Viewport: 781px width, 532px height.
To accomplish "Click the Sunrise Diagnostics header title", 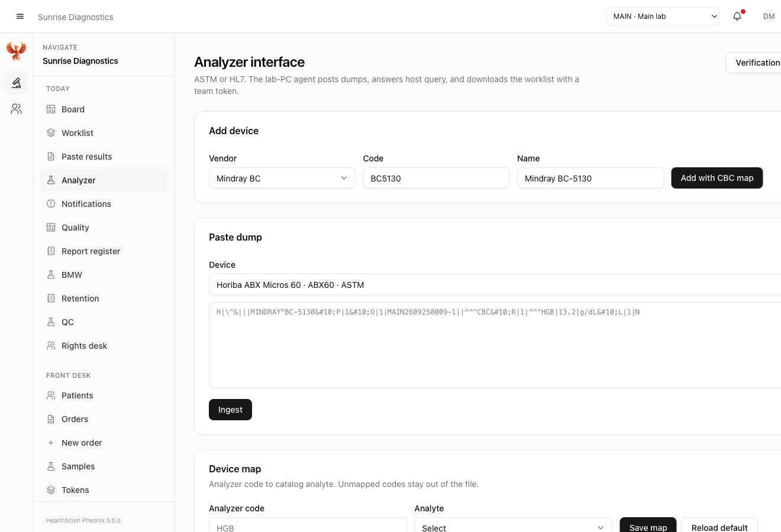I will (76, 17).
